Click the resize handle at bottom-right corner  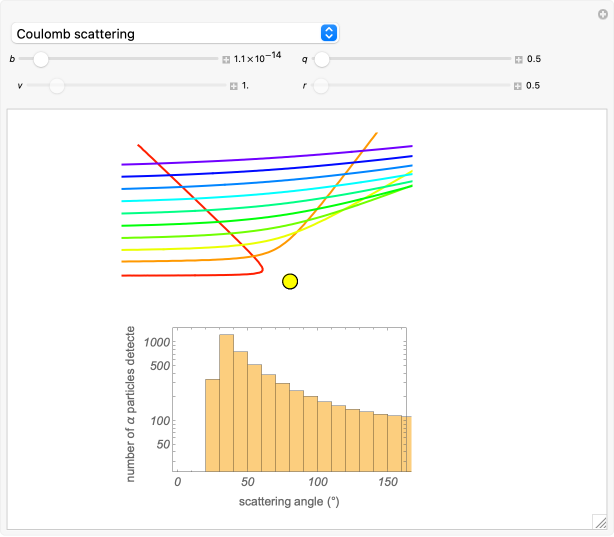pos(599,521)
